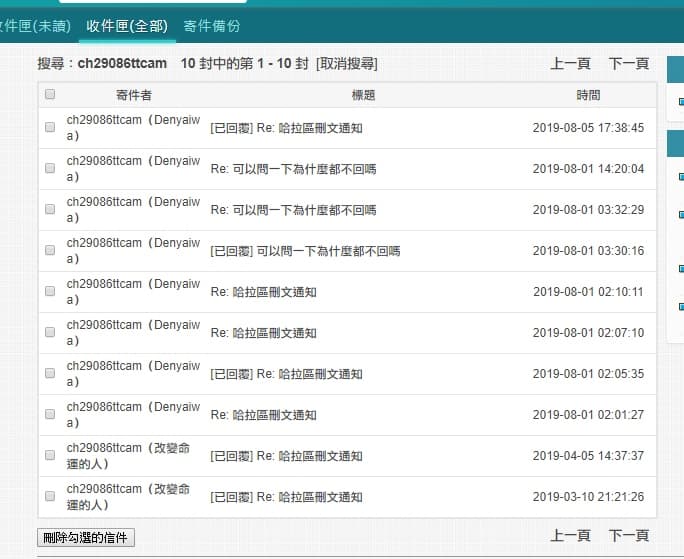This screenshot has width=684, height=559.
Task: Open mail Re: 哈拉區刪文通知 at 02:07:10
Action: [x=263, y=333]
